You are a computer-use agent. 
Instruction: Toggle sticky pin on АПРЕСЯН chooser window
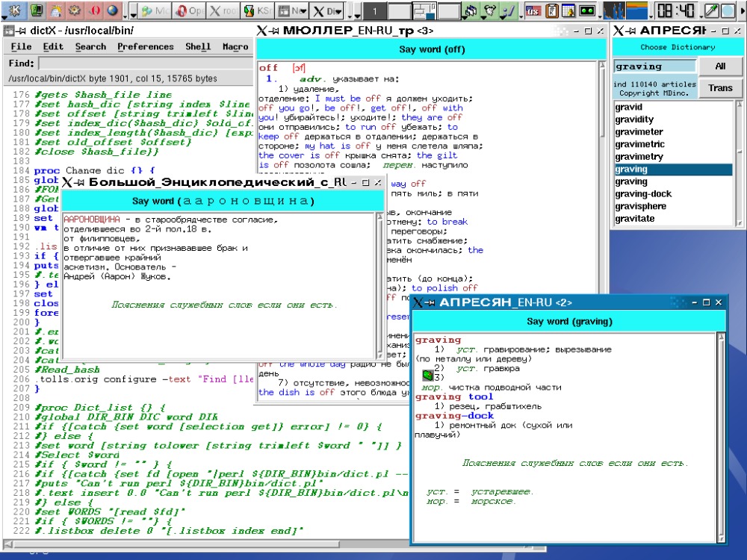[630, 31]
